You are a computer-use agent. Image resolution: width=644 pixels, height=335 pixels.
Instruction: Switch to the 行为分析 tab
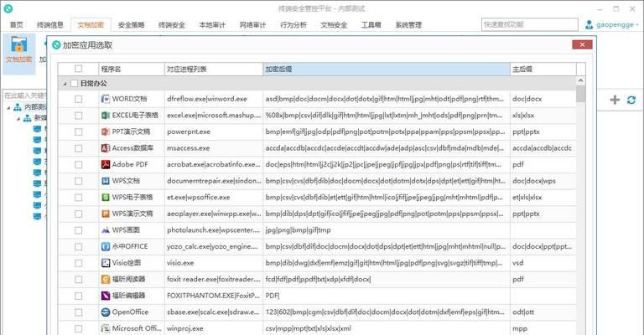point(293,25)
